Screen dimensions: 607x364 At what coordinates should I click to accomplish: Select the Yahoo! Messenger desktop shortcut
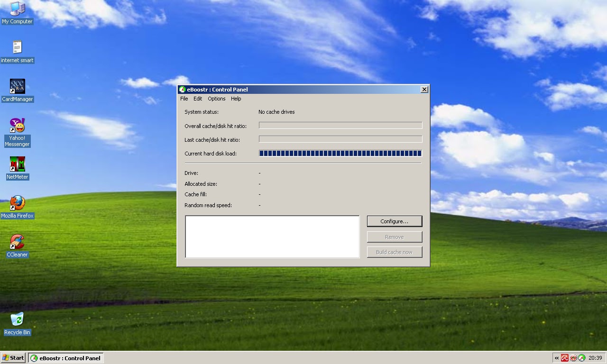[x=17, y=133]
